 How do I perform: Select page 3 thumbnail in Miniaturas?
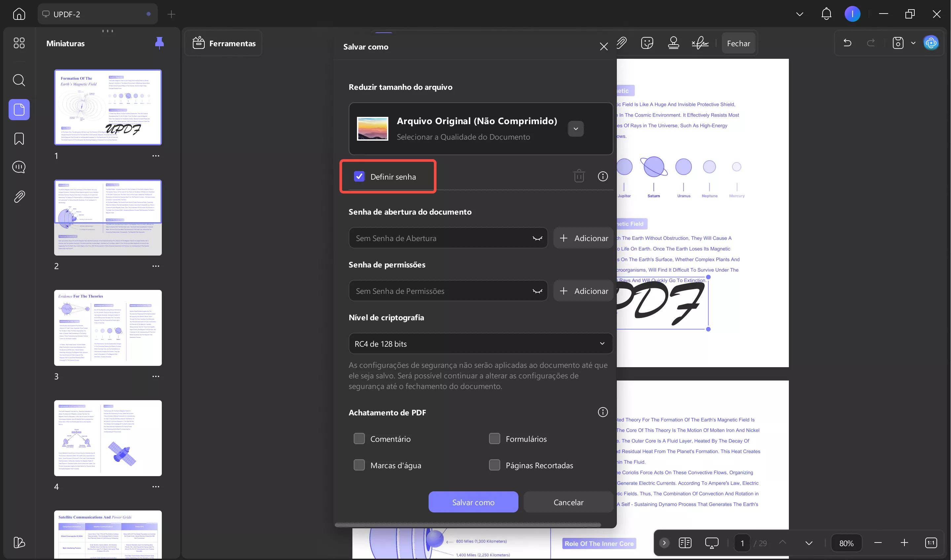point(108,328)
